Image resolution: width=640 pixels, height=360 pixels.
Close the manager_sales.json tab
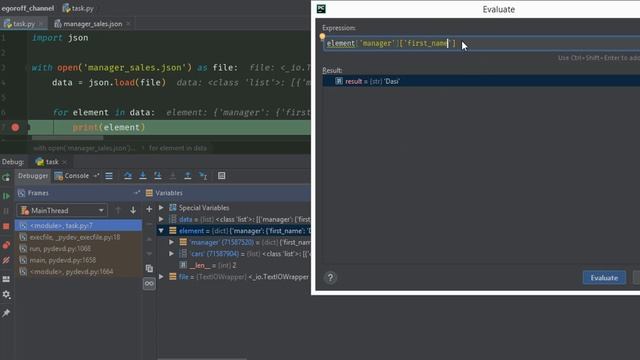point(128,24)
